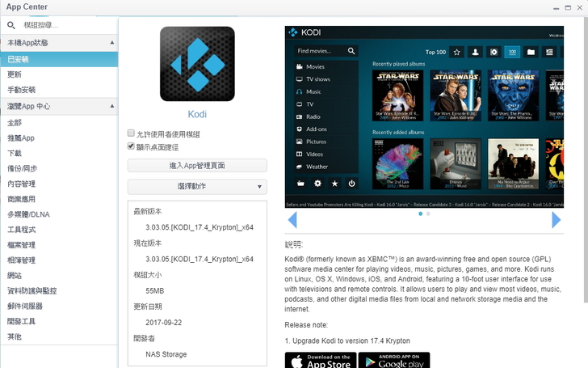Select 更新 in the sidebar
The width and height of the screenshot is (588, 368).
point(59,74)
